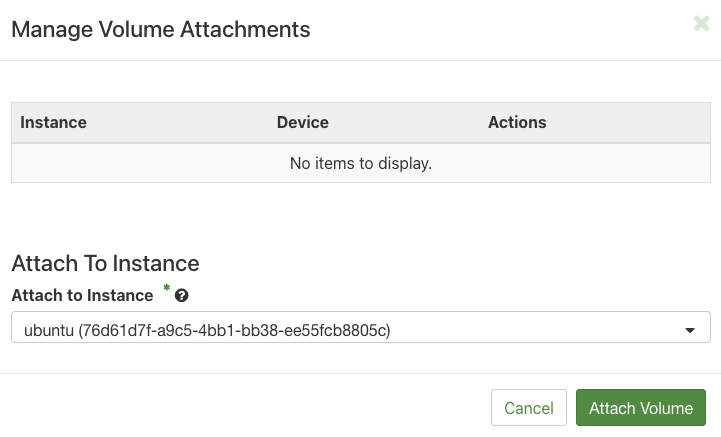Click the 'Attach To Instance' section heading

105,264
